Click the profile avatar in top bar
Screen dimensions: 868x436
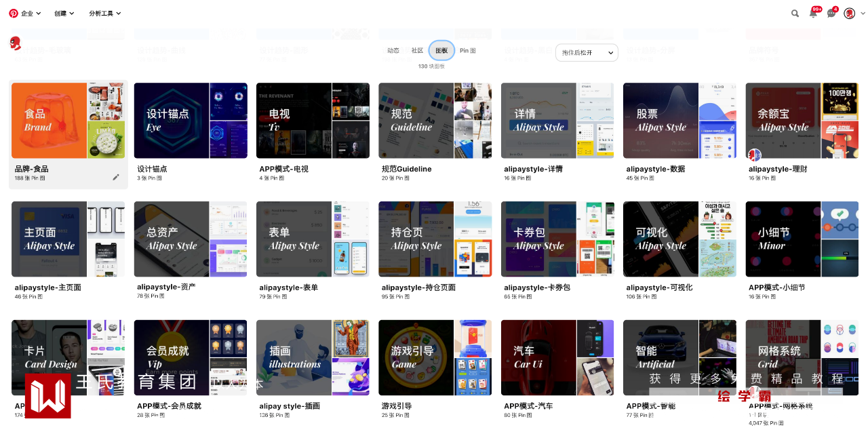pos(850,14)
